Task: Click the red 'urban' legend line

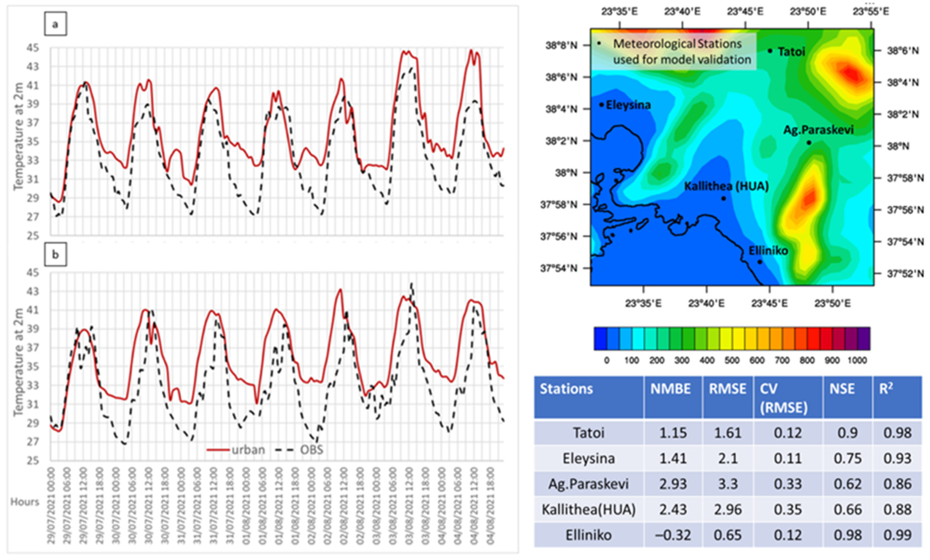Action: click(x=218, y=449)
